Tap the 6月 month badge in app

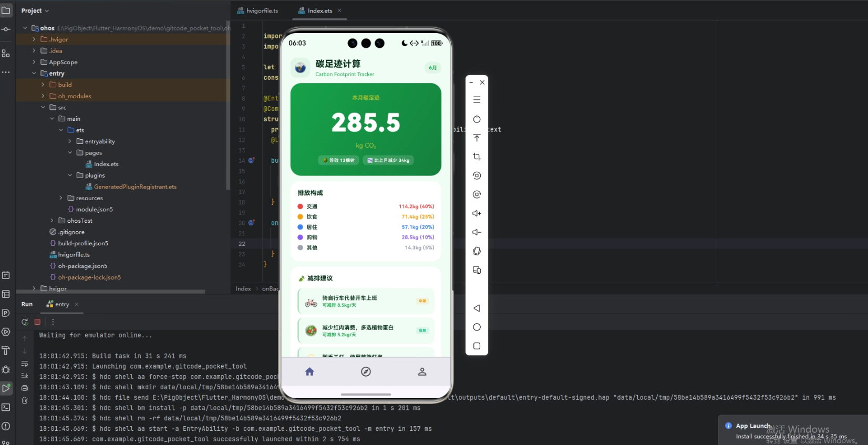pos(432,68)
